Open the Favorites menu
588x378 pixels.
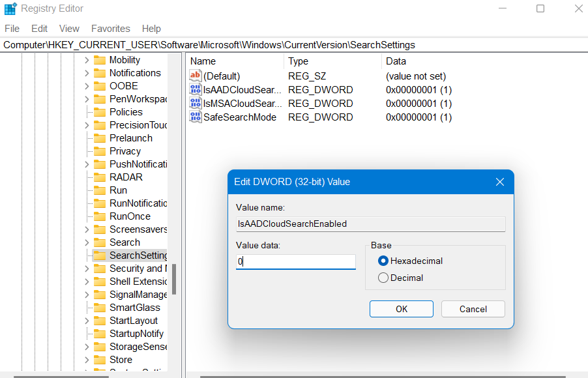pyautogui.click(x=110, y=29)
